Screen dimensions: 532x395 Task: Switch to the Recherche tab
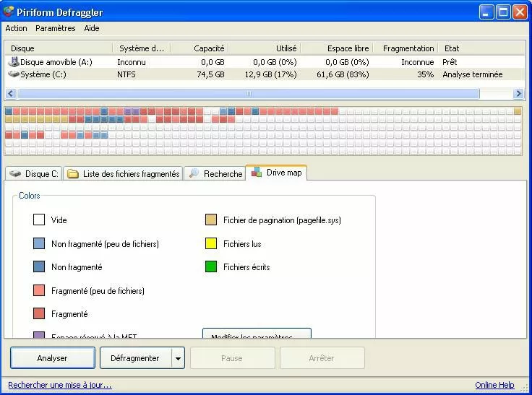tap(215, 173)
